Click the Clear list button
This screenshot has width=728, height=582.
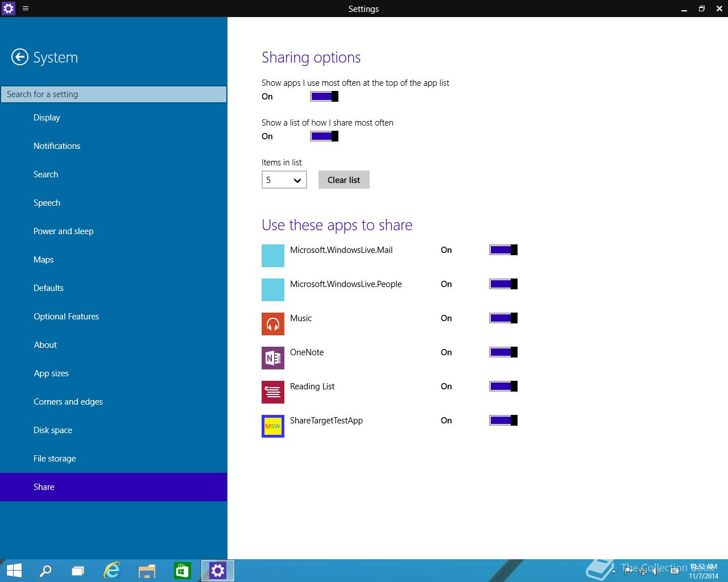[344, 180]
